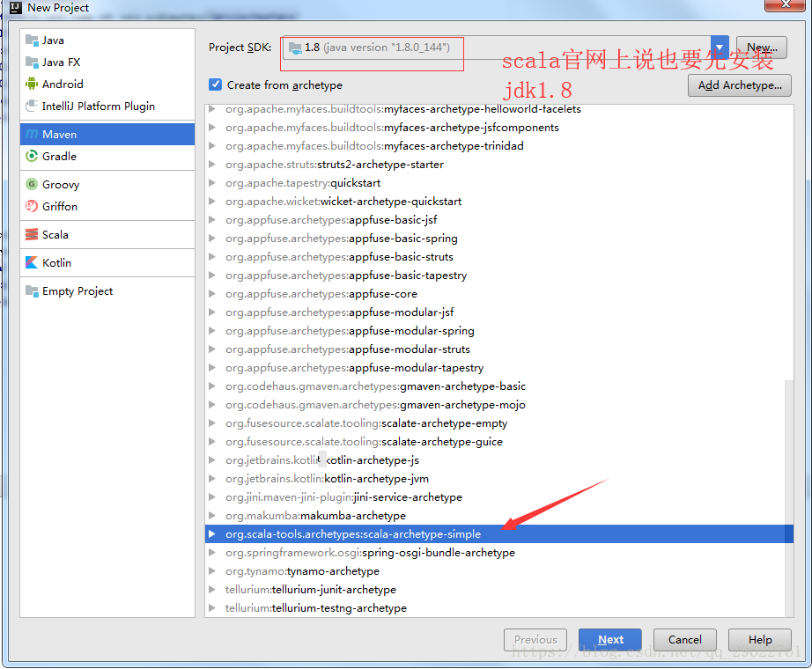Choose Empty Project option
Viewport: 812px width, 669px height.
pyautogui.click(x=107, y=291)
